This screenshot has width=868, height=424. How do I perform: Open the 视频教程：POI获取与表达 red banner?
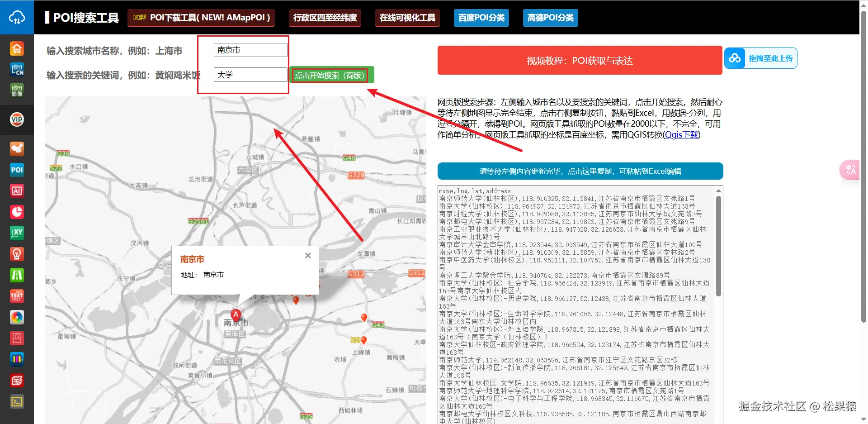(x=580, y=60)
